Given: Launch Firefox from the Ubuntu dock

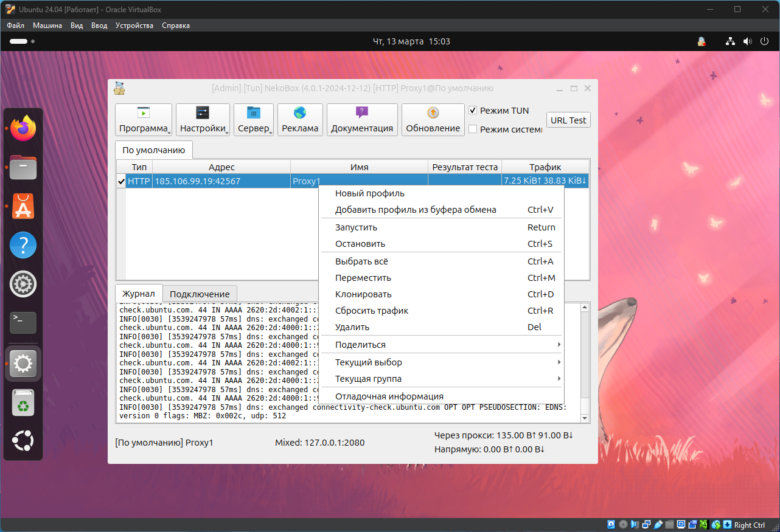Looking at the screenshot, I should [24, 128].
